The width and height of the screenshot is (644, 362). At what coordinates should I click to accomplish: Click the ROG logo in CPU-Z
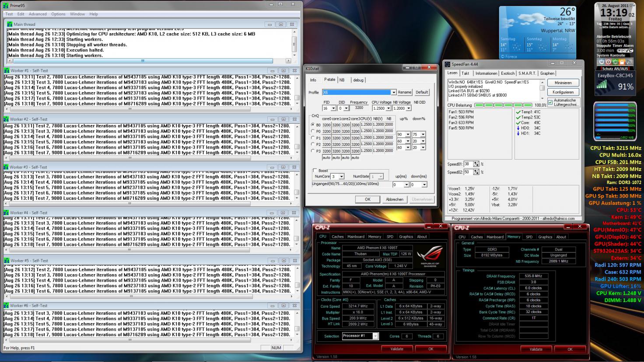(x=430, y=257)
